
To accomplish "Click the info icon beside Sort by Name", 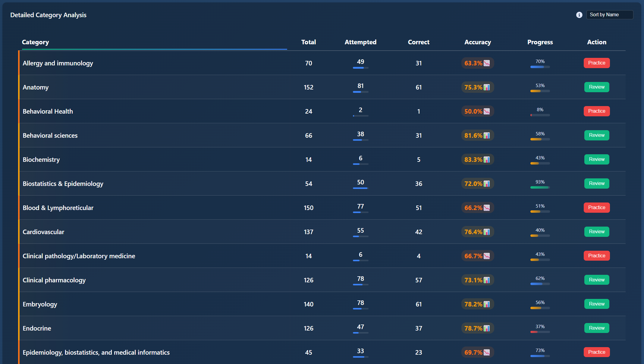I will (x=579, y=15).
